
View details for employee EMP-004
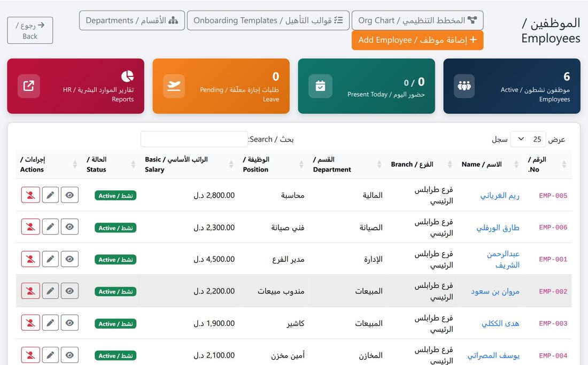point(69,355)
